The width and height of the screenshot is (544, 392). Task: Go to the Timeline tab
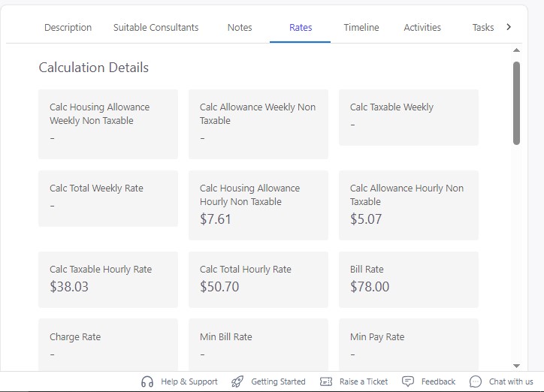click(x=361, y=28)
